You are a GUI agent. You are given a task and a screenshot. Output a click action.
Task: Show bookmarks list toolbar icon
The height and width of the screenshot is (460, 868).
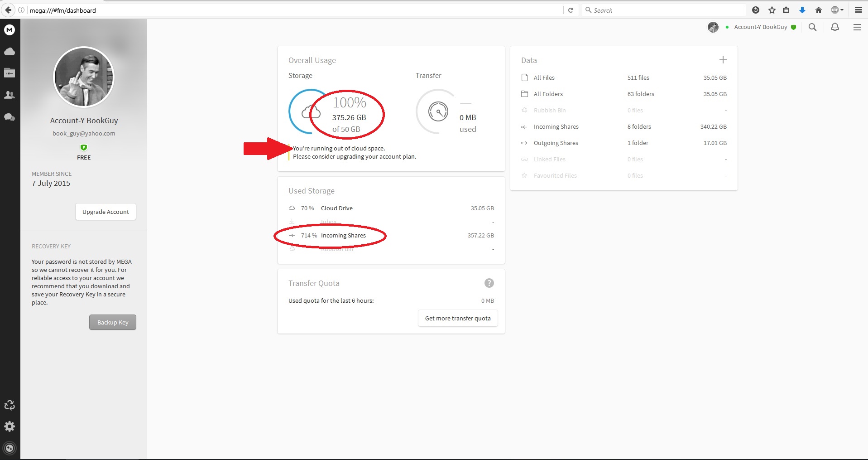[786, 10]
